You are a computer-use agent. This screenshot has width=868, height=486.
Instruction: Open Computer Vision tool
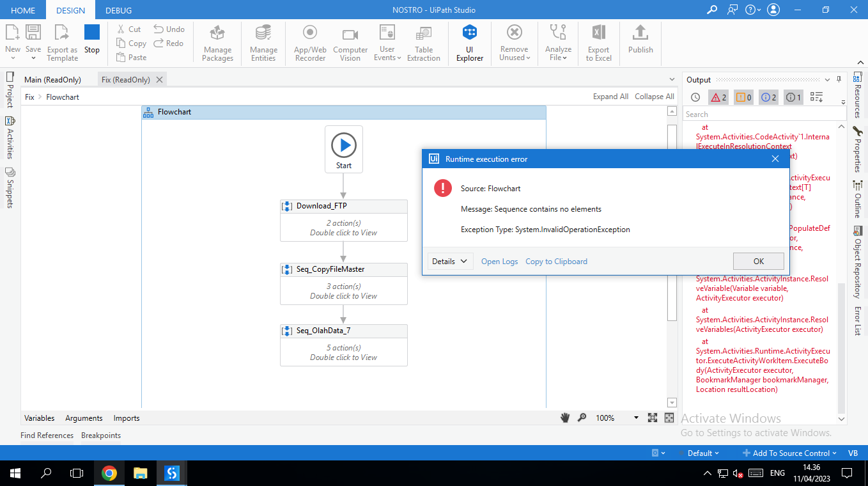tap(350, 43)
